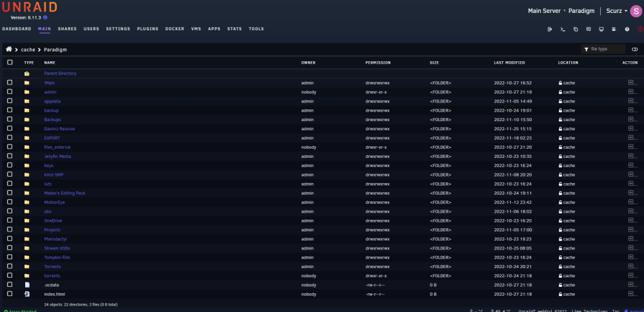
Task: Click the Parent Directory folder icon
Action: (x=26, y=73)
